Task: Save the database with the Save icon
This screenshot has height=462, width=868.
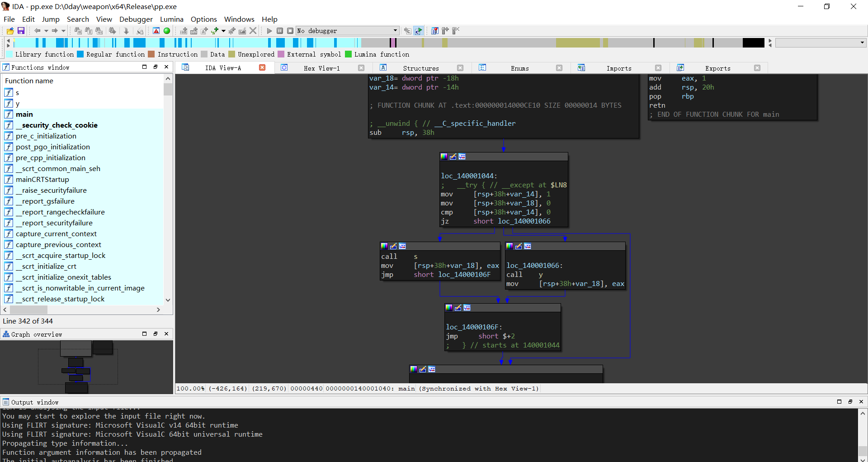Action: pyautogui.click(x=21, y=31)
